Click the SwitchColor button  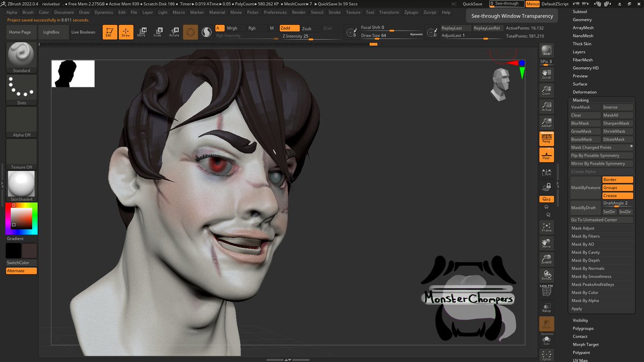[x=21, y=263]
